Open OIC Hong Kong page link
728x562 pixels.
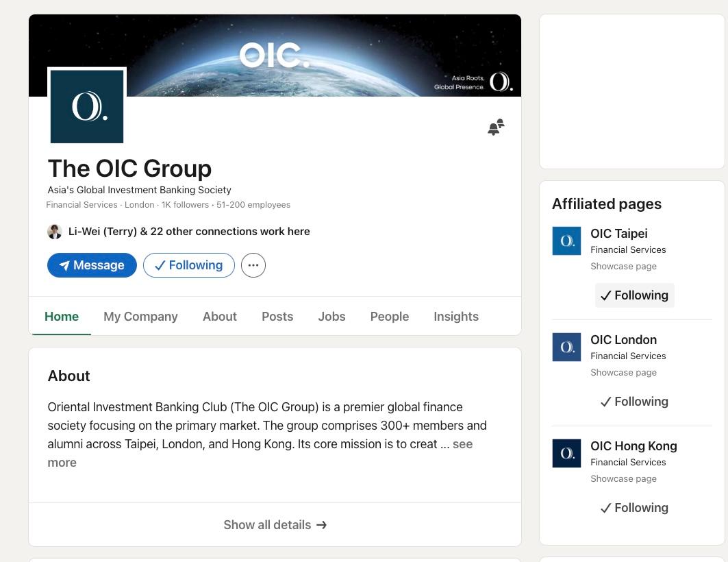point(633,446)
